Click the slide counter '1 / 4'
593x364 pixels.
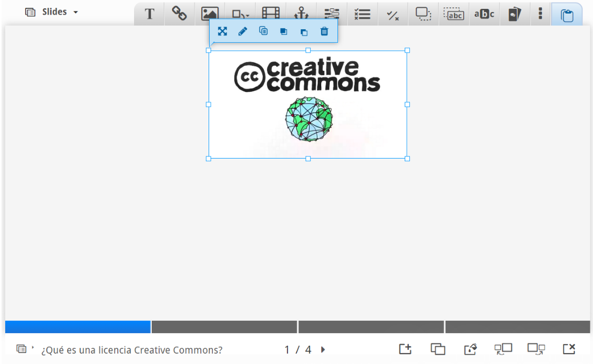tap(298, 349)
